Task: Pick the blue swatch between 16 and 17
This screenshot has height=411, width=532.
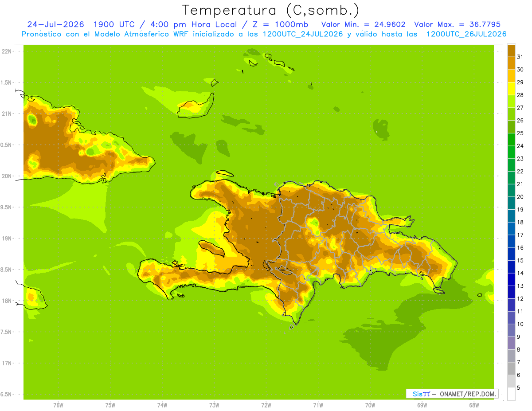Action: (x=511, y=241)
